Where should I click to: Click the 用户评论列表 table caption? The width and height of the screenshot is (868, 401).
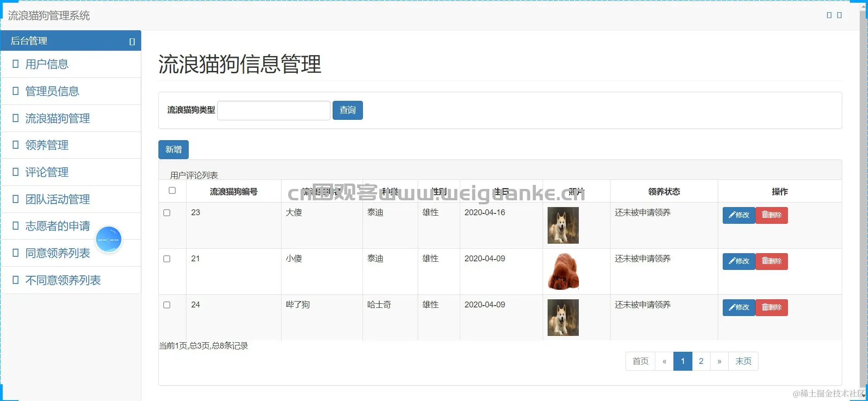tap(194, 175)
